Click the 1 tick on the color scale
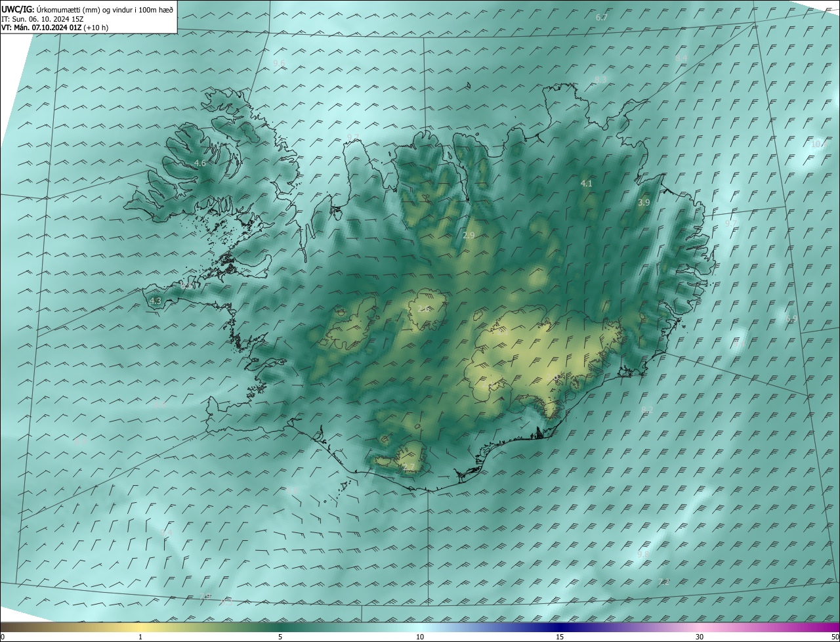 click(140, 637)
